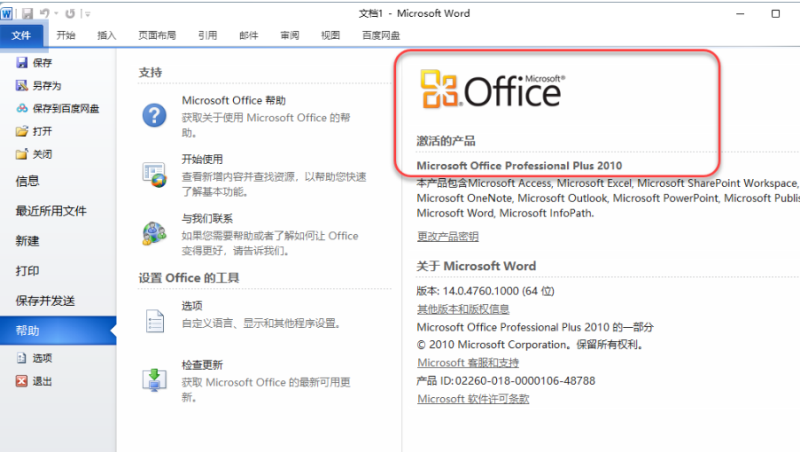800x452 pixels.
Task: Open the 开始使用 entry title
Action: (202, 159)
